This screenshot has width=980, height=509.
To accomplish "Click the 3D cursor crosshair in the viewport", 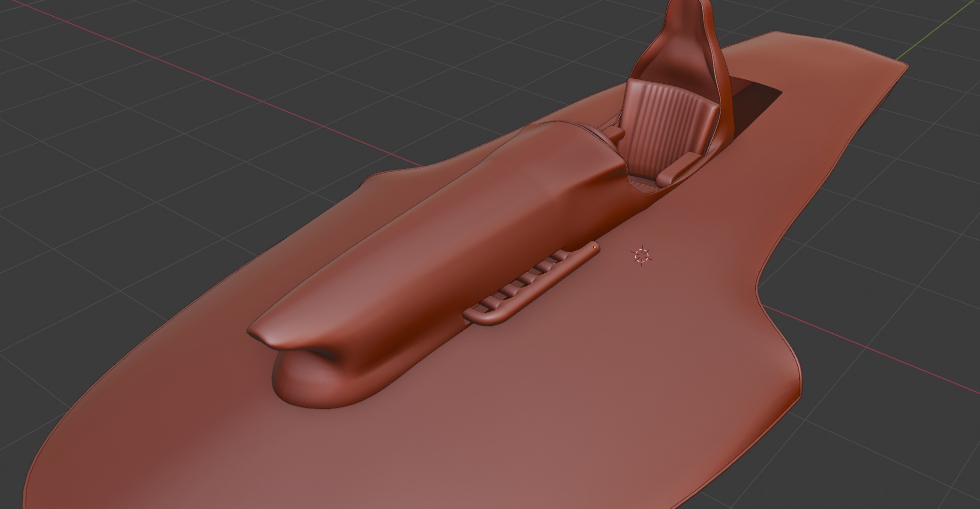I will (x=642, y=256).
